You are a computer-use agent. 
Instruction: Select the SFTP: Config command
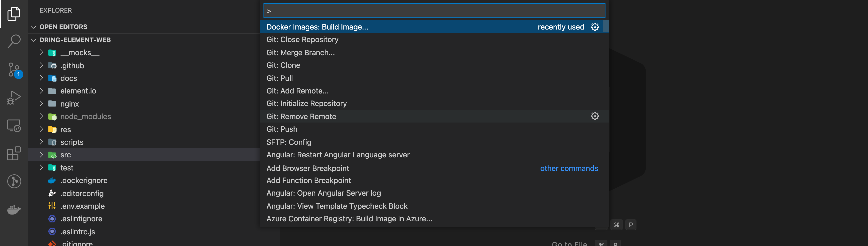point(288,142)
